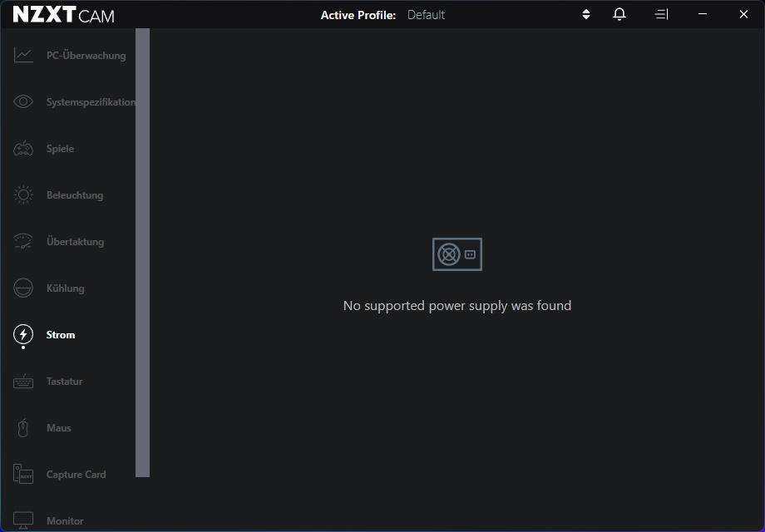Click the 'No supported power supply' message
Image resolution: width=765 pixels, height=532 pixels.
pos(457,305)
